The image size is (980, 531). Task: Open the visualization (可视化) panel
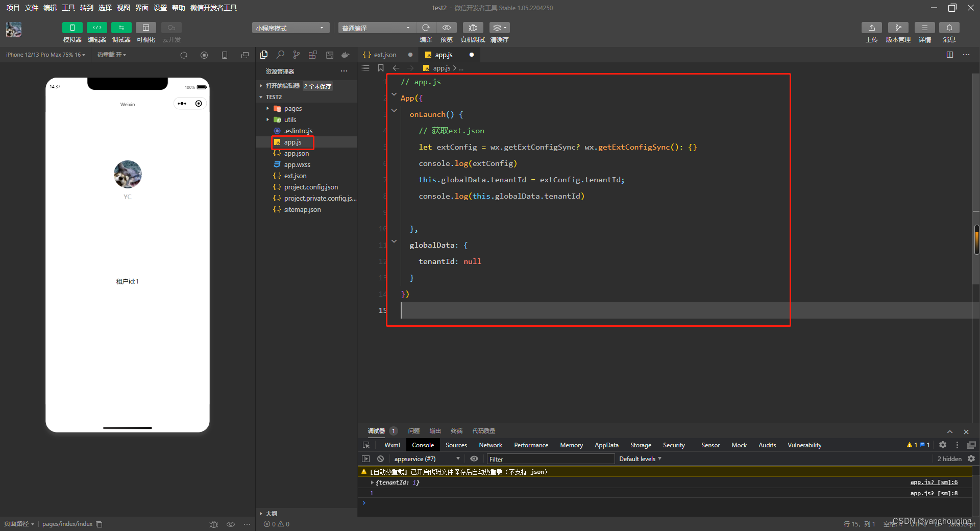[x=145, y=28]
